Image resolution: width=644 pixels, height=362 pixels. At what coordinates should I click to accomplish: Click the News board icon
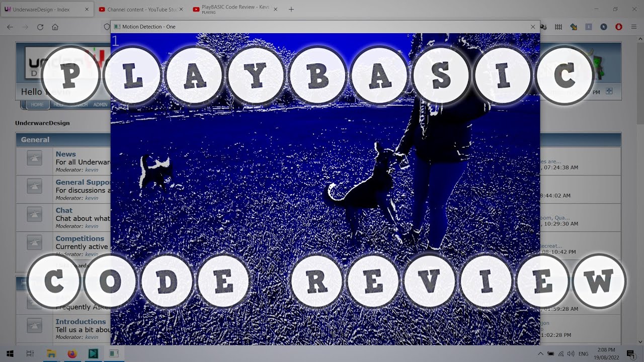click(x=34, y=158)
